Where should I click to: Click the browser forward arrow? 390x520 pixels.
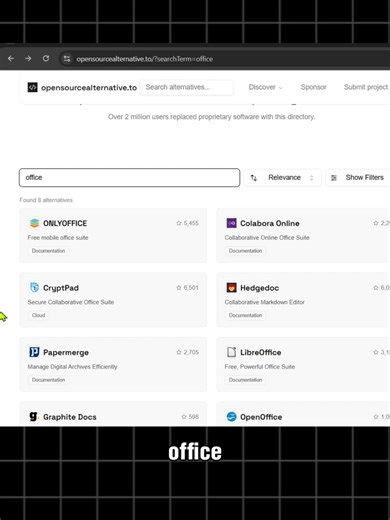point(28,59)
